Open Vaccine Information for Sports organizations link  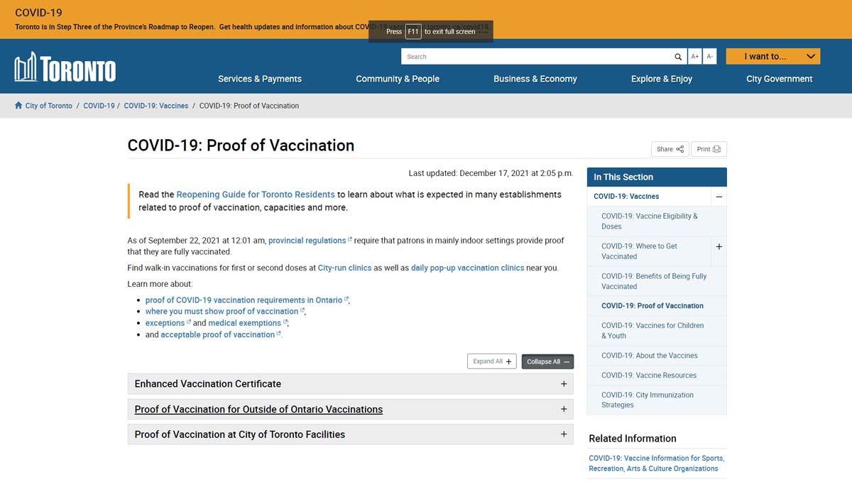pos(657,464)
